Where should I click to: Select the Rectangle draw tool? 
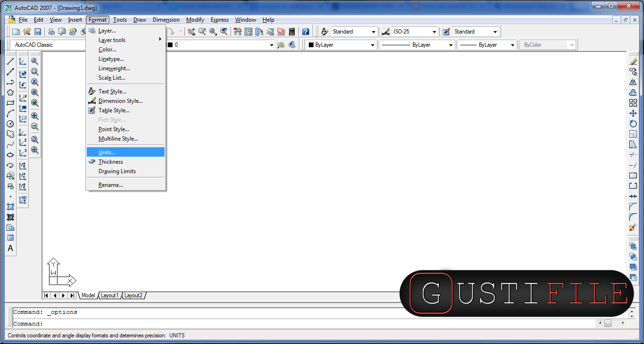point(10,103)
